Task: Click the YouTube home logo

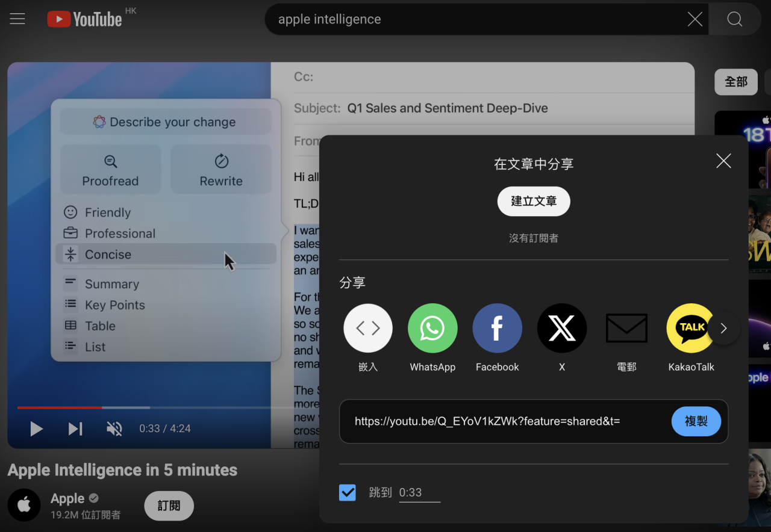Action: (85, 19)
